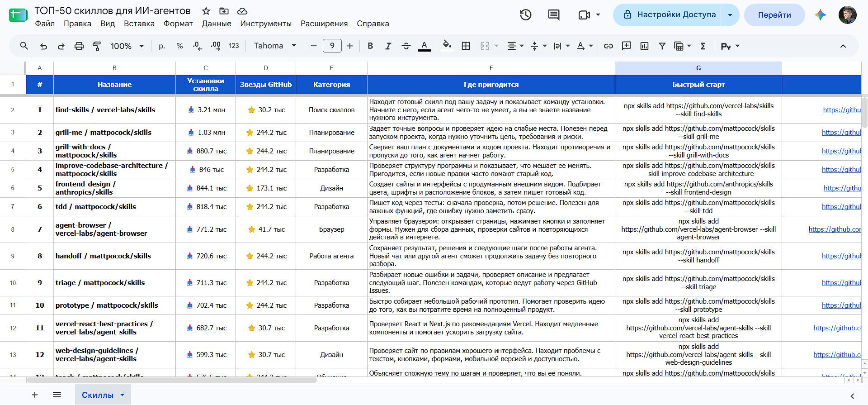This screenshot has height=405, width=868.
Task: Open the GitHub link for agent-browser row
Action: (x=835, y=229)
